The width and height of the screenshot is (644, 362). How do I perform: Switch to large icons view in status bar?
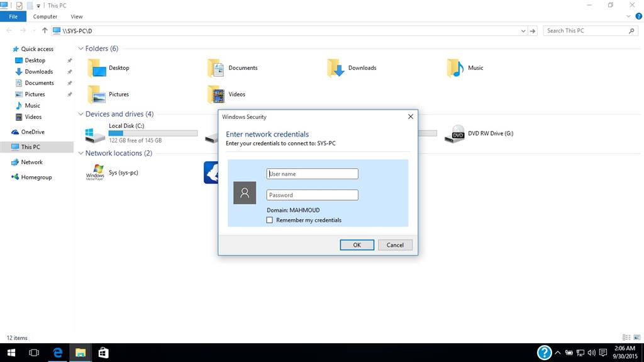point(636,337)
